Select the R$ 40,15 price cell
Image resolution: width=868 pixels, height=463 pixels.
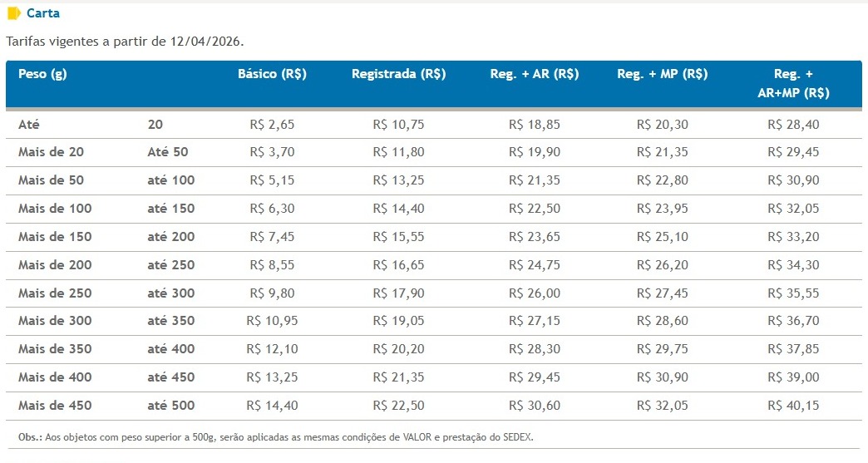[x=793, y=406]
